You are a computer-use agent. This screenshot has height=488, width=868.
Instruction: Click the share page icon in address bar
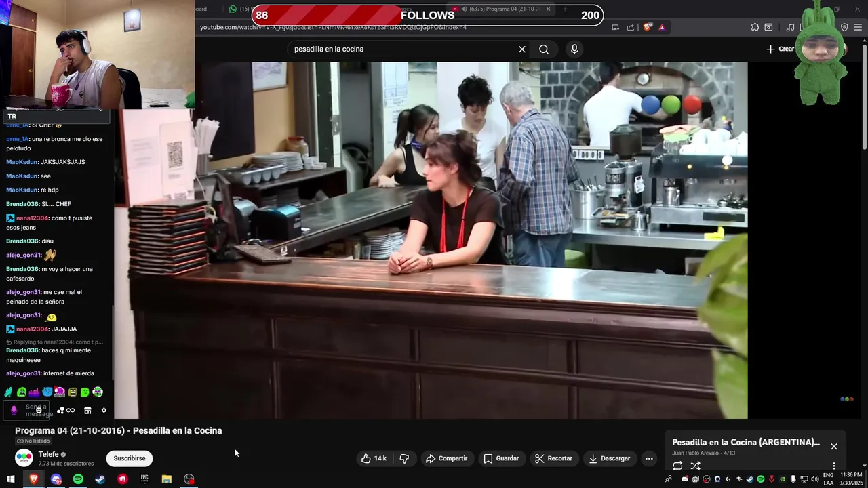coord(631,27)
